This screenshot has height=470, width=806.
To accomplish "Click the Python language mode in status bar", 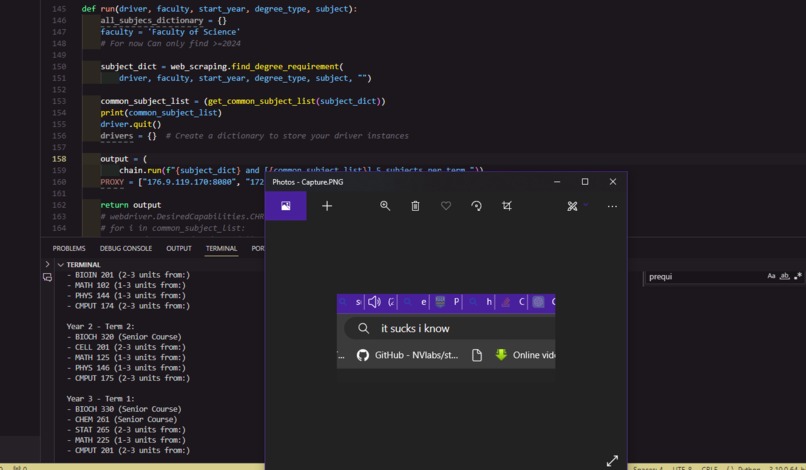I will 749,468.
